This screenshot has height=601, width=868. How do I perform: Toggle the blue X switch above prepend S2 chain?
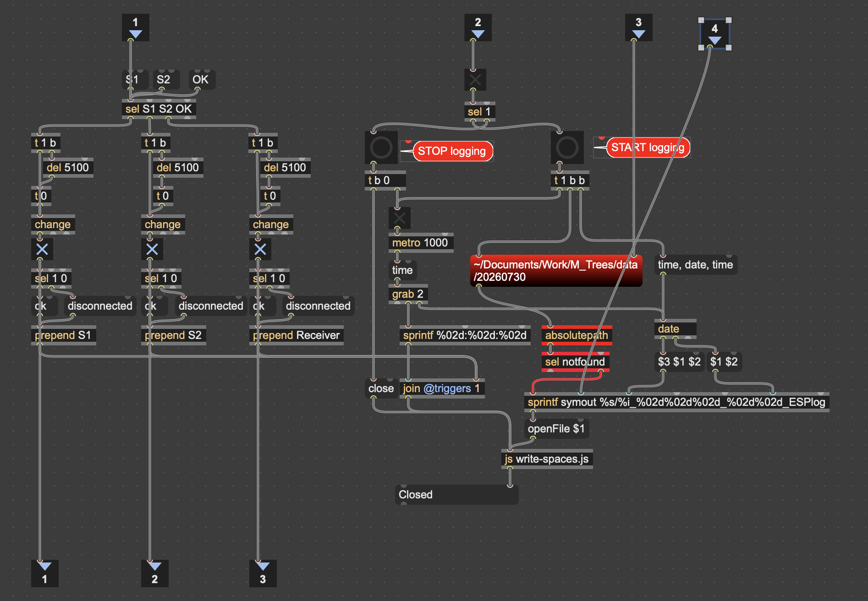coord(152,249)
